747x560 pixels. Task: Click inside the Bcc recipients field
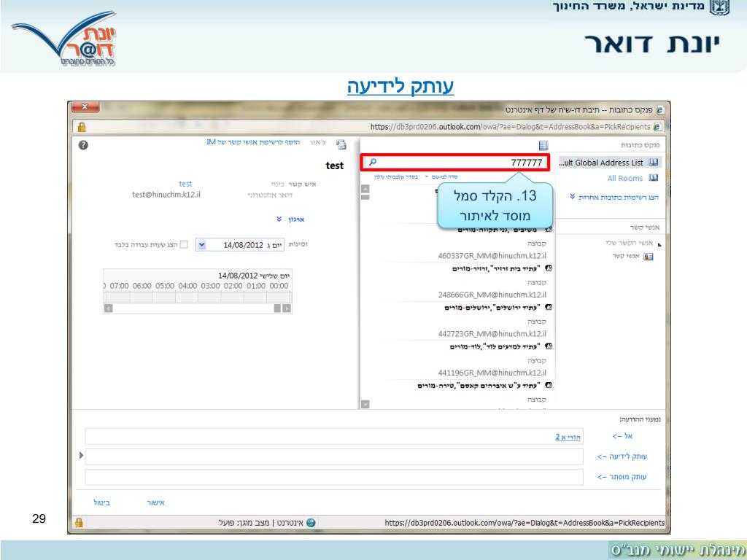coord(334,477)
